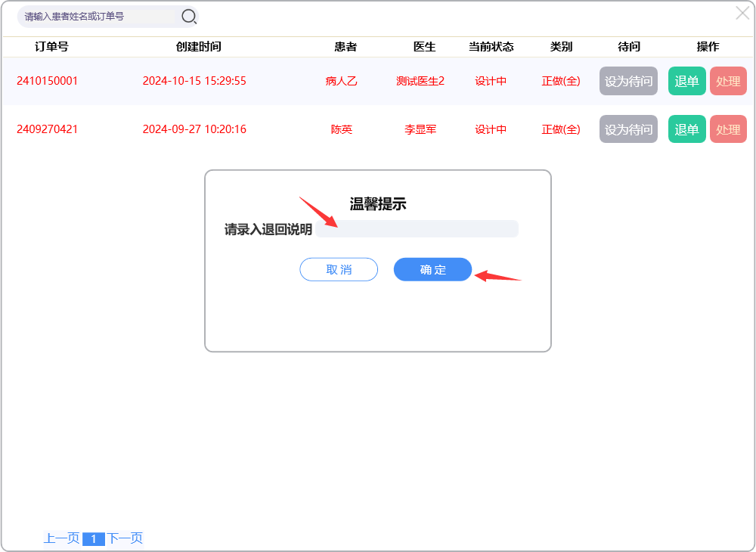
Task: Go to next page via 下一页
Action: 125,538
